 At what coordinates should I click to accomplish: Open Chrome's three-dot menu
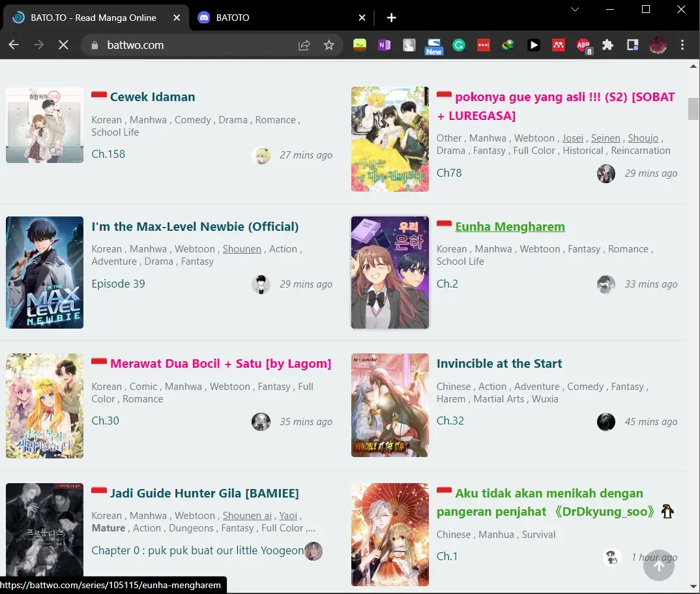point(682,45)
